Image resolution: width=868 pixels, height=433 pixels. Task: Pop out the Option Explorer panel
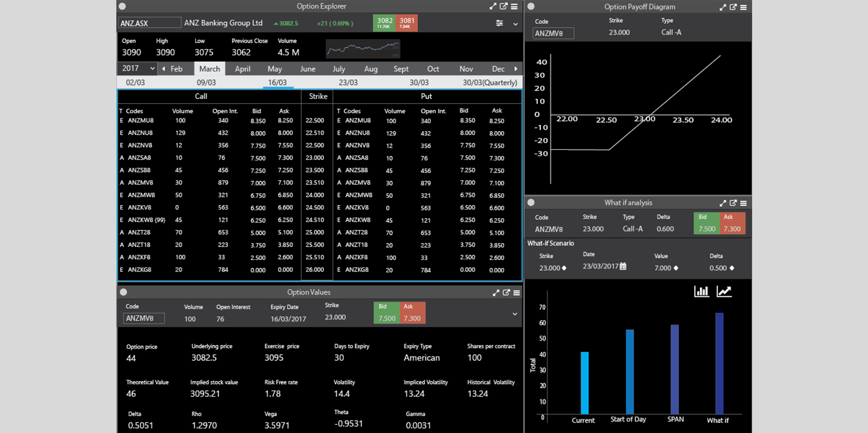click(503, 6)
